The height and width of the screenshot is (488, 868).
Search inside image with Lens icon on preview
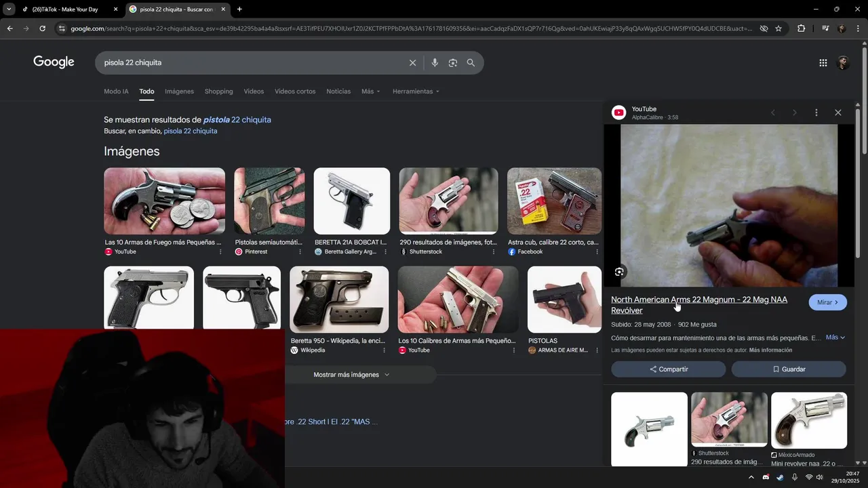(619, 272)
